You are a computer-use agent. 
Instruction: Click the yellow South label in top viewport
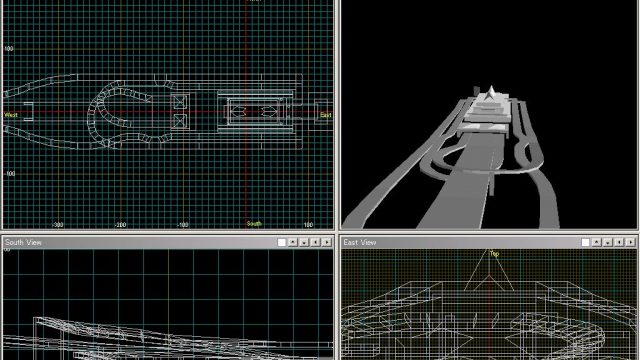click(x=254, y=224)
